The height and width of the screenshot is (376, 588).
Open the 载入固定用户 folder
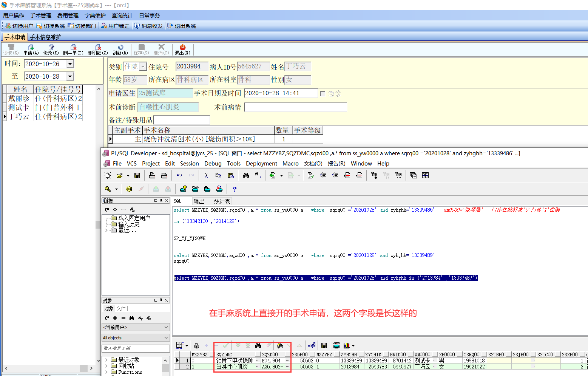click(131, 218)
